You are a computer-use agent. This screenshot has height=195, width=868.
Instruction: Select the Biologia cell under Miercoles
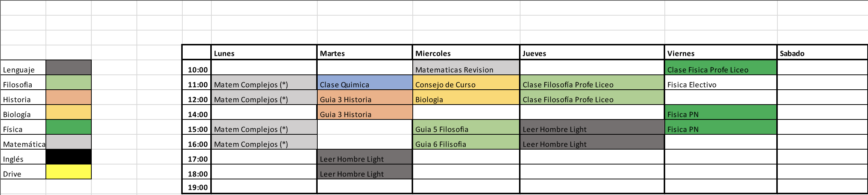tap(466, 97)
